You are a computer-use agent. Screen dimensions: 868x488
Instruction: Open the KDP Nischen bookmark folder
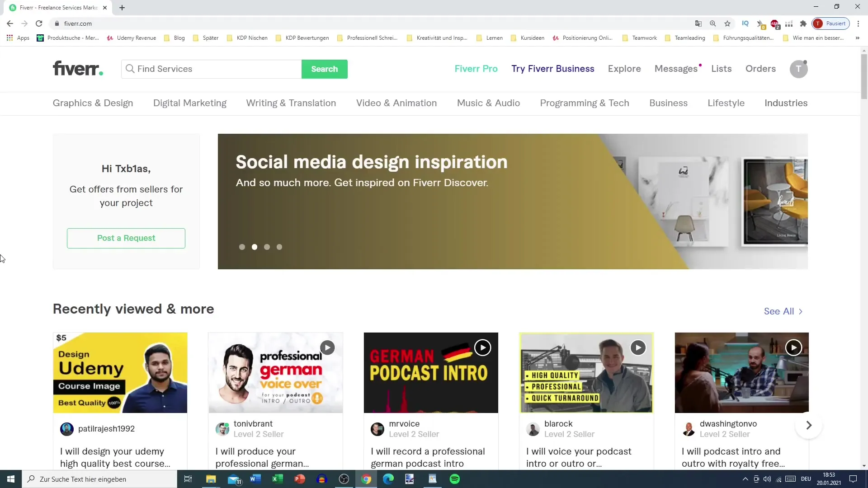click(247, 38)
